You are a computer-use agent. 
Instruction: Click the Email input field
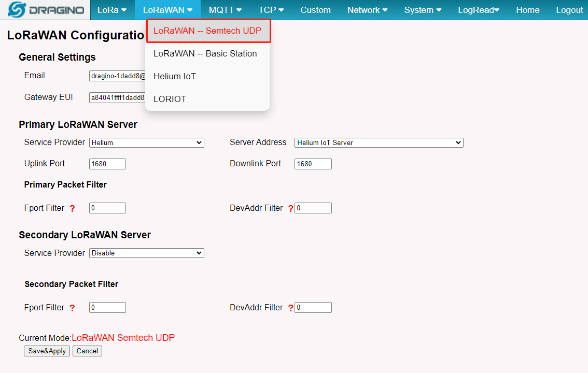coord(117,76)
